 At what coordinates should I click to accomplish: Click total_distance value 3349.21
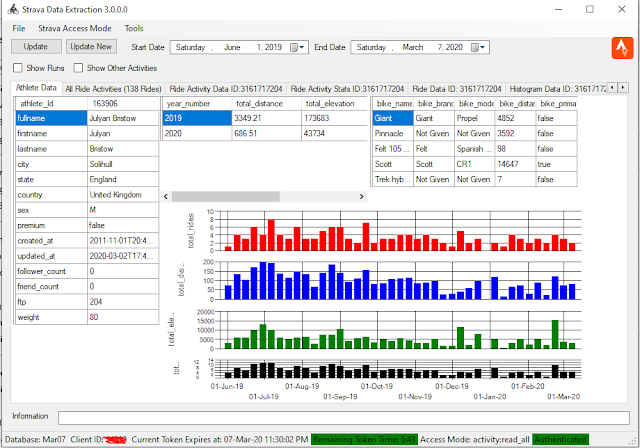pyautogui.click(x=267, y=118)
